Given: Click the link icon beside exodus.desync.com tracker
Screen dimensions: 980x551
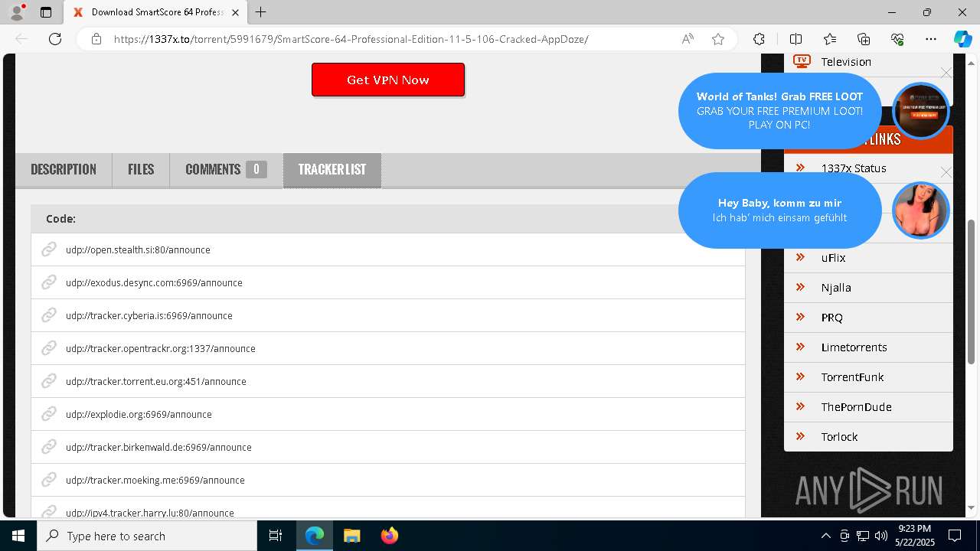Looking at the screenshot, I should 49,282.
